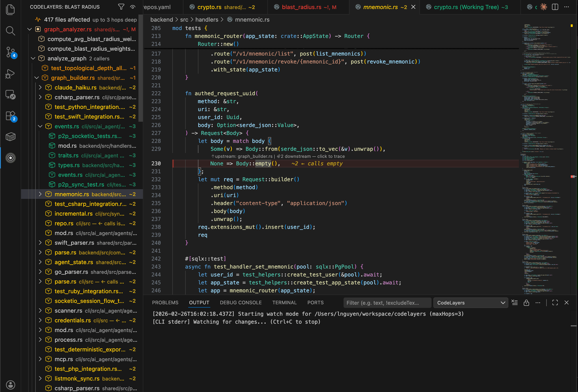Viewport: 578px width, 392px height.
Task: Maximize the Output panel
Action: pyautogui.click(x=555, y=302)
